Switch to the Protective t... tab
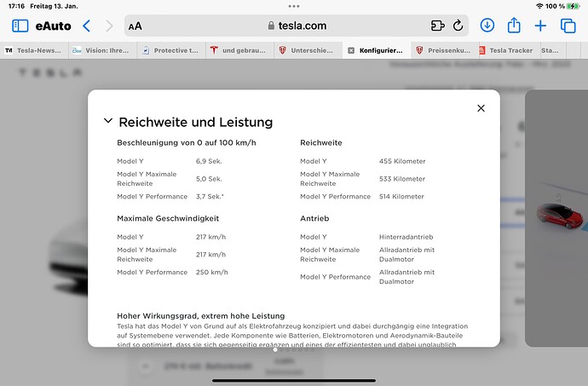588x386 pixels. pyautogui.click(x=171, y=50)
